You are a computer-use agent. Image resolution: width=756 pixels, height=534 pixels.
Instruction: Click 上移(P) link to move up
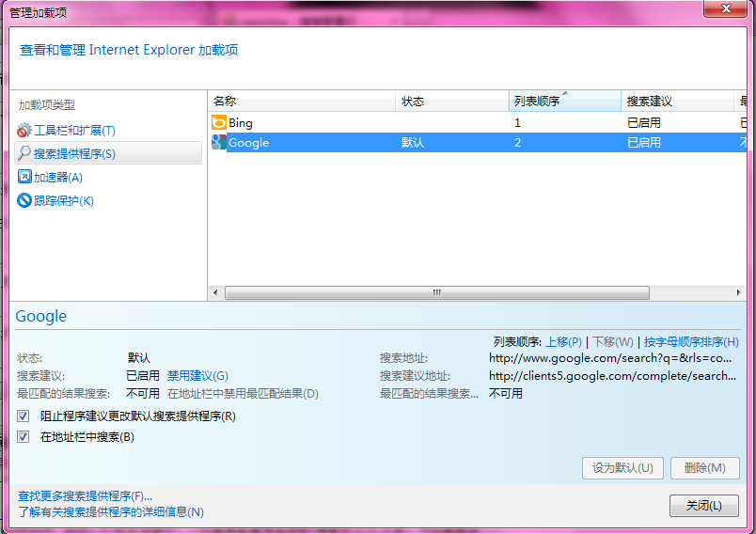pyautogui.click(x=563, y=341)
